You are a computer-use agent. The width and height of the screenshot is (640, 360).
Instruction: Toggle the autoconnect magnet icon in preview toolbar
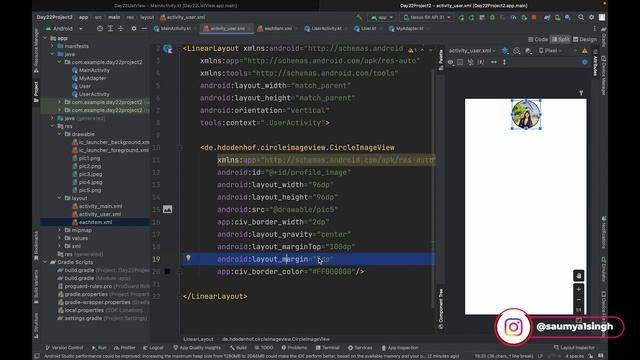click(470, 62)
